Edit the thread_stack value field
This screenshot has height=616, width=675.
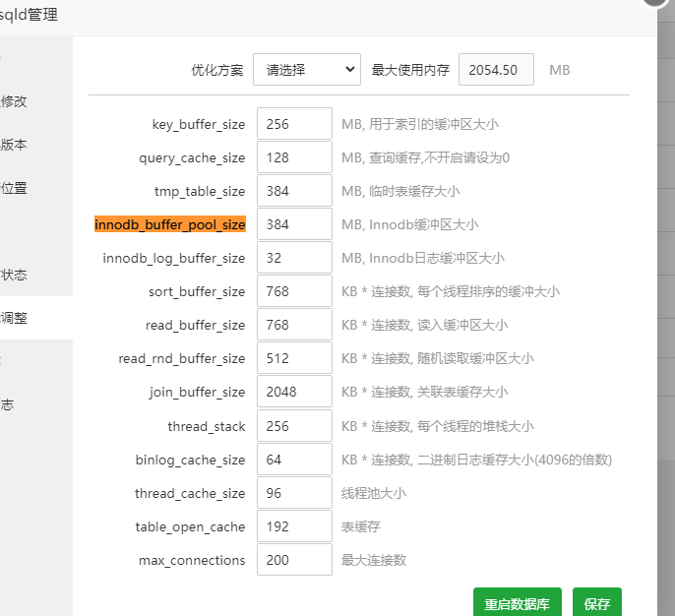(294, 426)
